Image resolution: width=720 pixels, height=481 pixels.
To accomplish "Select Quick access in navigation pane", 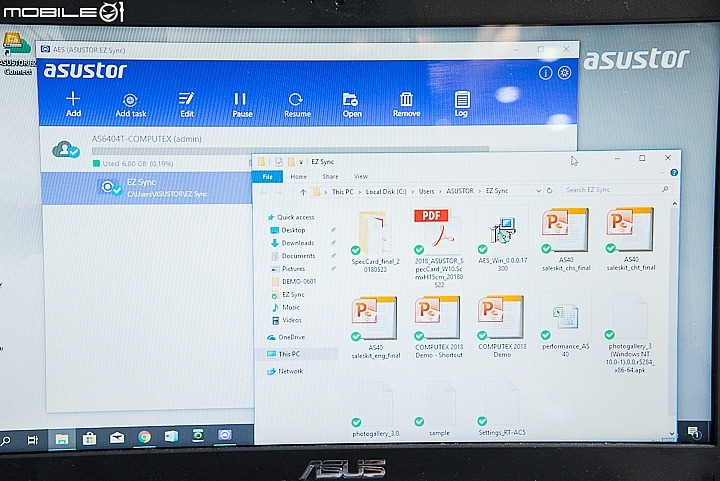I will pyautogui.click(x=291, y=217).
